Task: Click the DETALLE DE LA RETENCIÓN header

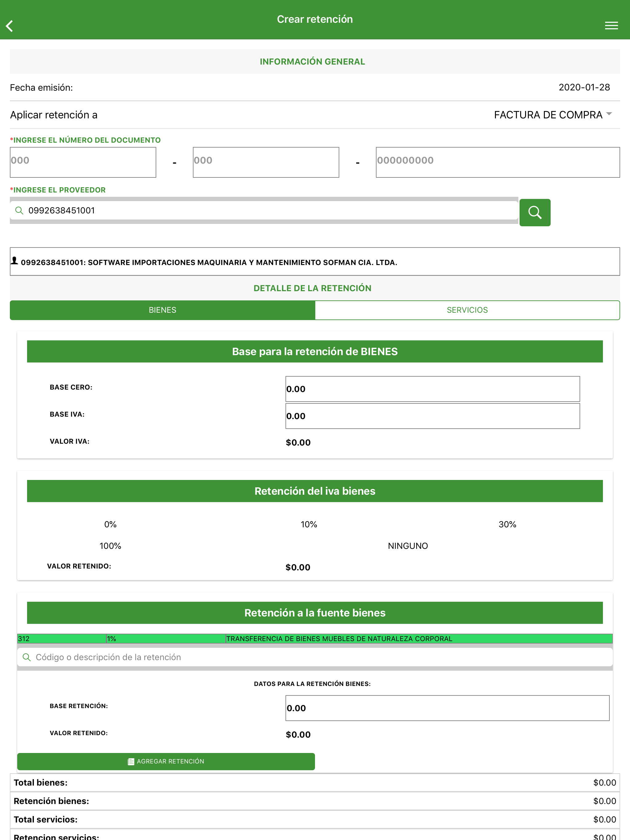Action: 315,288
